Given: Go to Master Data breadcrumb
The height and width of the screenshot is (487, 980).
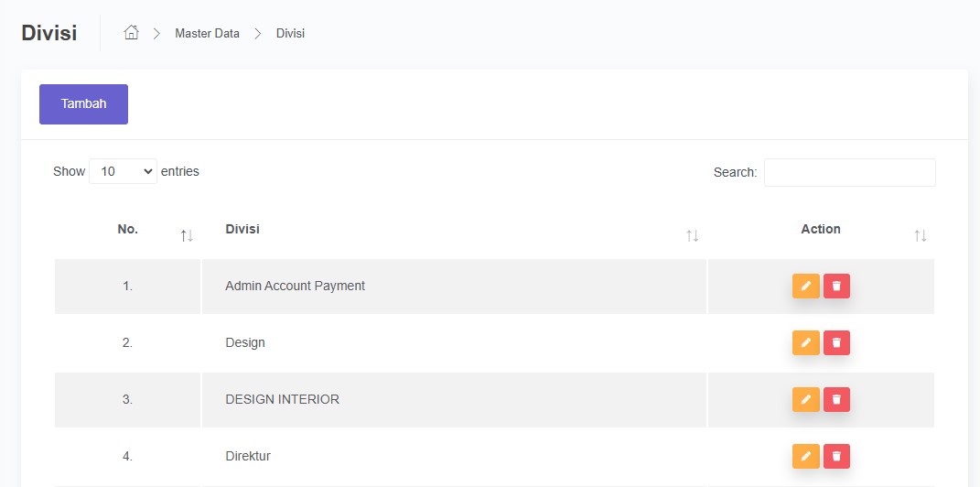Looking at the screenshot, I should click(x=207, y=33).
